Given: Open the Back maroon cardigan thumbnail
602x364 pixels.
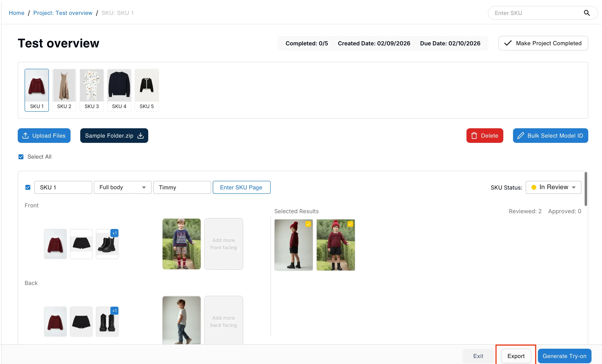Looking at the screenshot, I should (x=55, y=322).
